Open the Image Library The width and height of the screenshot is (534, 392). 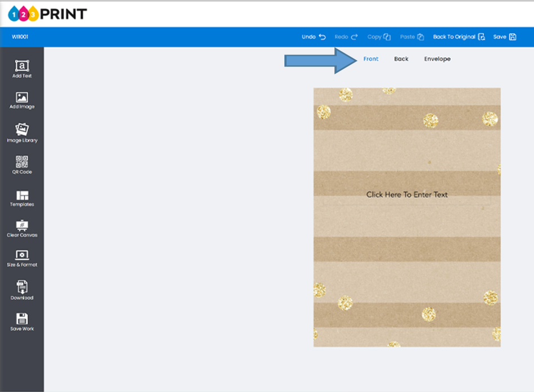(22, 133)
